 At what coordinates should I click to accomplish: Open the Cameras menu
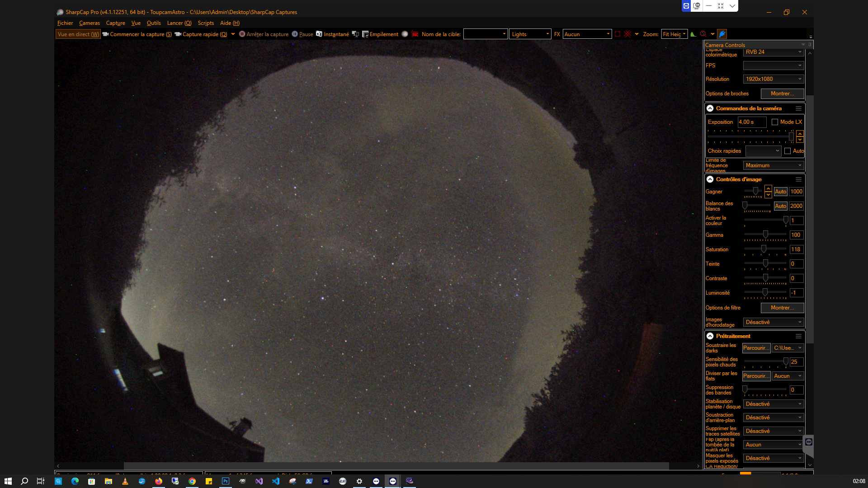(x=90, y=23)
